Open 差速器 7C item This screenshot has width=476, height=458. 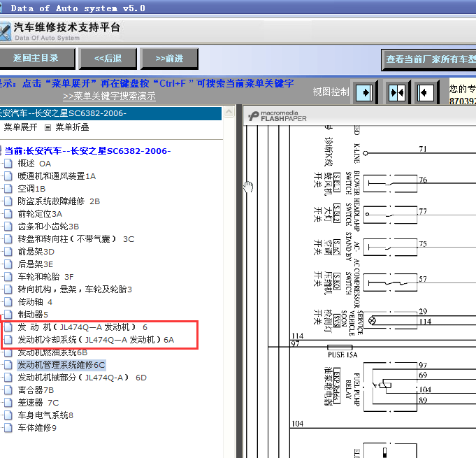coord(38,403)
